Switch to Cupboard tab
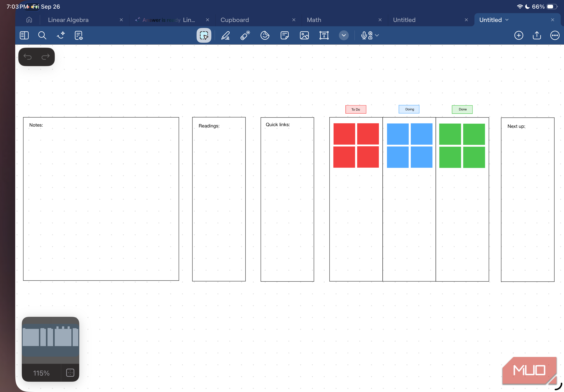 235,20
